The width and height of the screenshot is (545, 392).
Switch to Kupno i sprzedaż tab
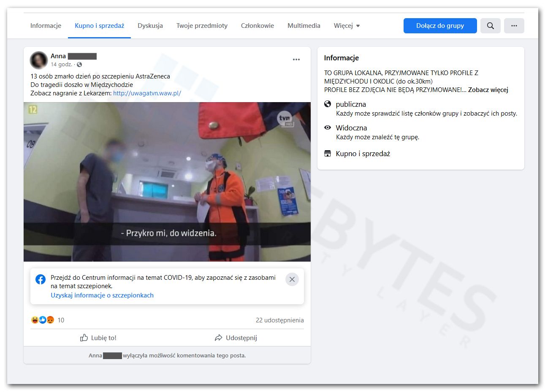pyautogui.click(x=99, y=26)
